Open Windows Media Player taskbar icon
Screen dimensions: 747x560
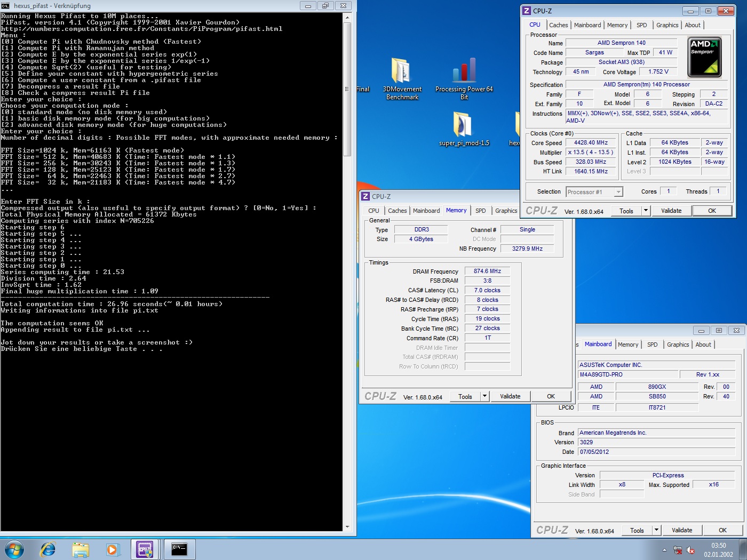coord(113,549)
